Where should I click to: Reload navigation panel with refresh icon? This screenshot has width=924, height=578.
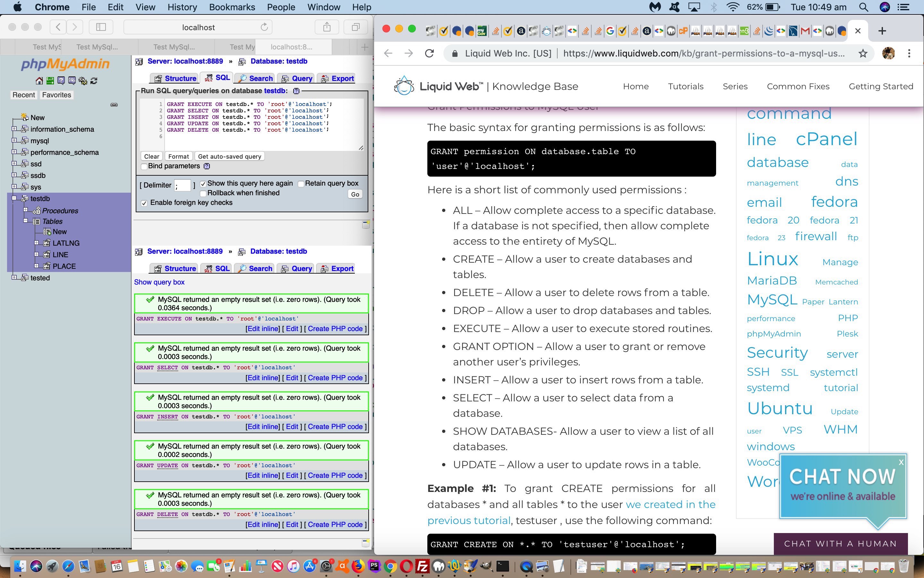click(94, 81)
